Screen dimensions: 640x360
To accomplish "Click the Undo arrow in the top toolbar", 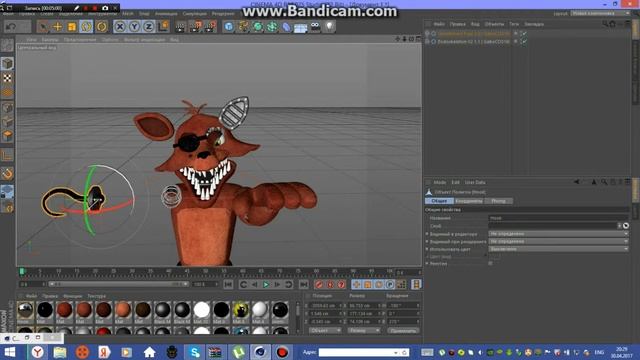I will (x=12, y=27).
